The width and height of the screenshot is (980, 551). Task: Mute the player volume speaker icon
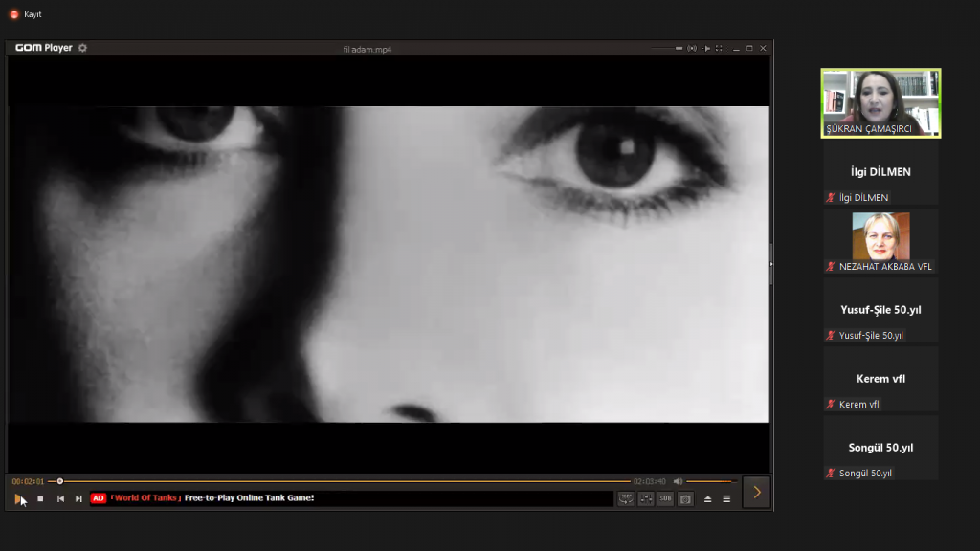[x=678, y=481]
